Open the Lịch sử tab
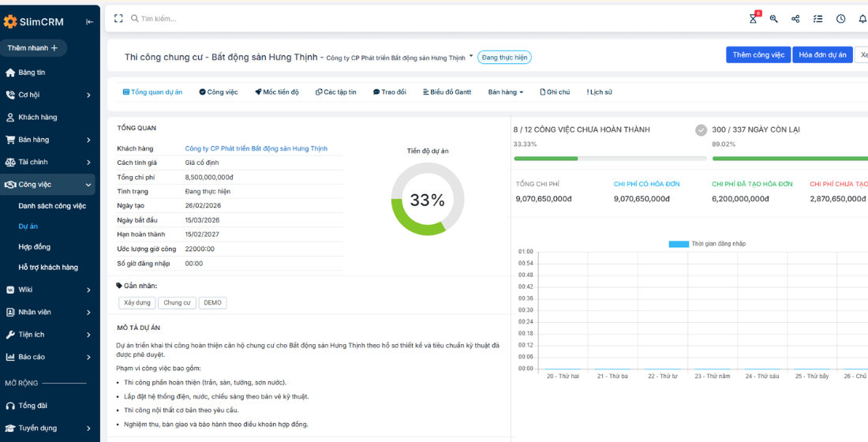The height and width of the screenshot is (442, 868). (599, 92)
